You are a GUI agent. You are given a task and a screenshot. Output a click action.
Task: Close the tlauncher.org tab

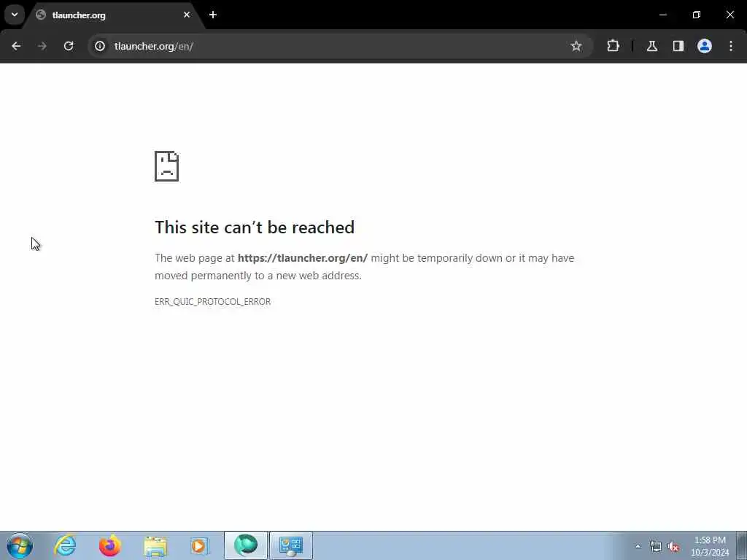pyautogui.click(x=187, y=15)
